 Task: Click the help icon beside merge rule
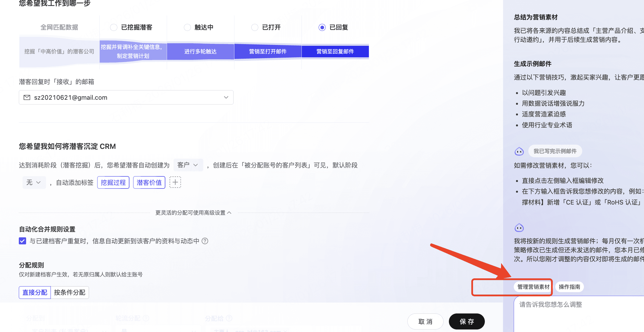[x=205, y=241]
